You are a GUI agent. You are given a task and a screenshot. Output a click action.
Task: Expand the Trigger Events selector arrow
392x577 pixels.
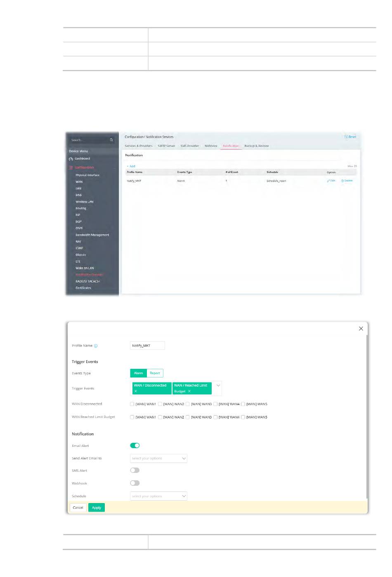coord(218,386)
